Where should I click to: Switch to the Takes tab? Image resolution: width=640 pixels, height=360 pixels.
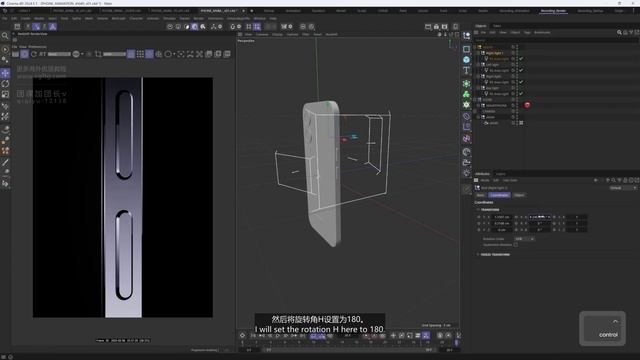[x=497, y=26]
